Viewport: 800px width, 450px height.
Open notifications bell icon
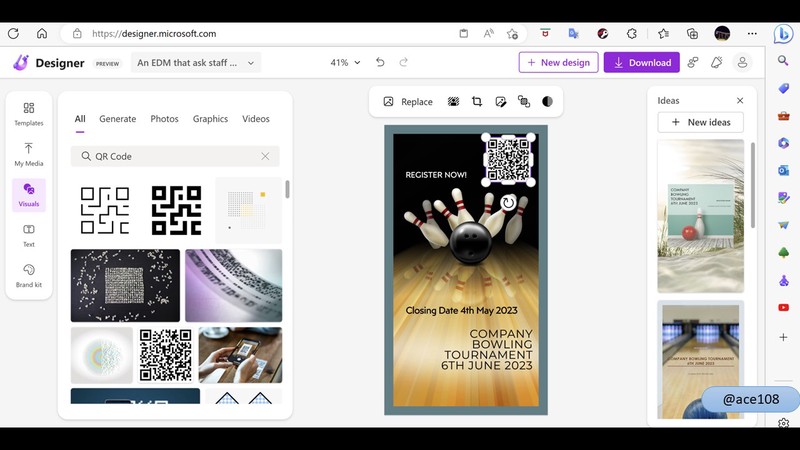(x=717, y=62)
